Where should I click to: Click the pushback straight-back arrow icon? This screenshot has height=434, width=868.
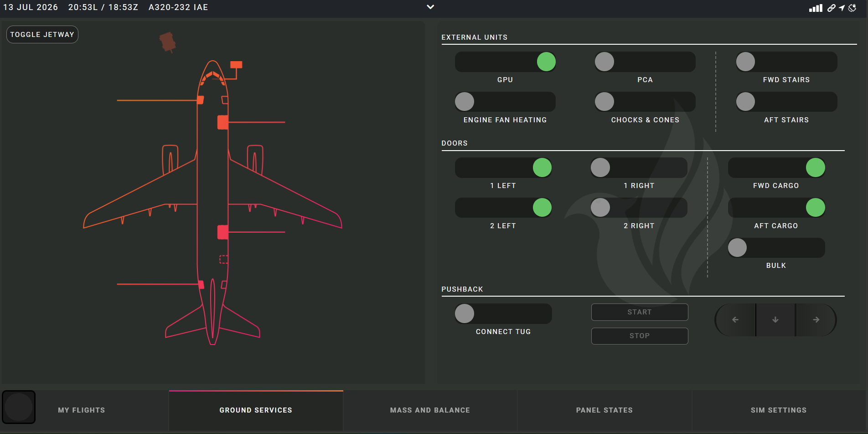point(775,320)
